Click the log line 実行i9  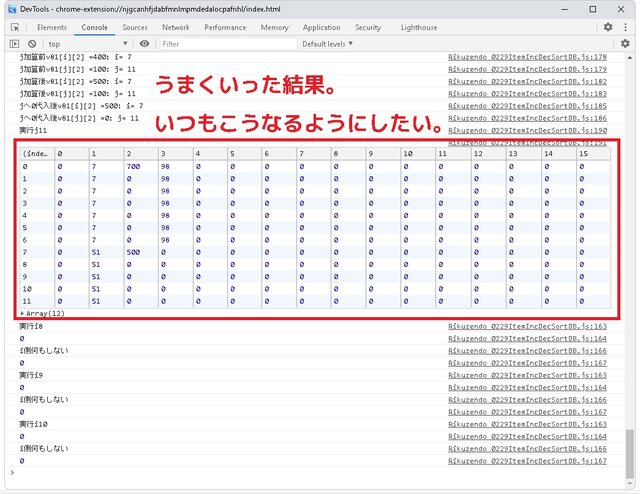coord(31,375)
